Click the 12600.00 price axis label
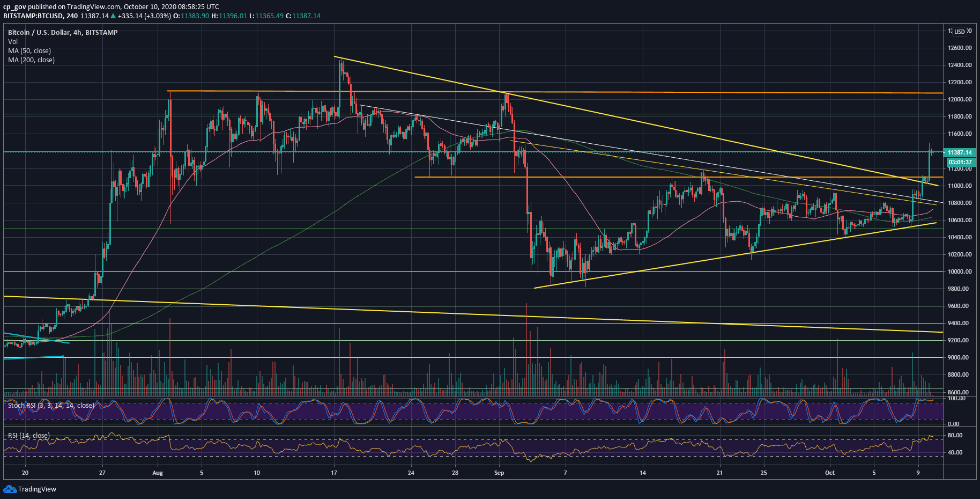The width and height of the screenshot is (980, 499). click(x=960, y=48)
